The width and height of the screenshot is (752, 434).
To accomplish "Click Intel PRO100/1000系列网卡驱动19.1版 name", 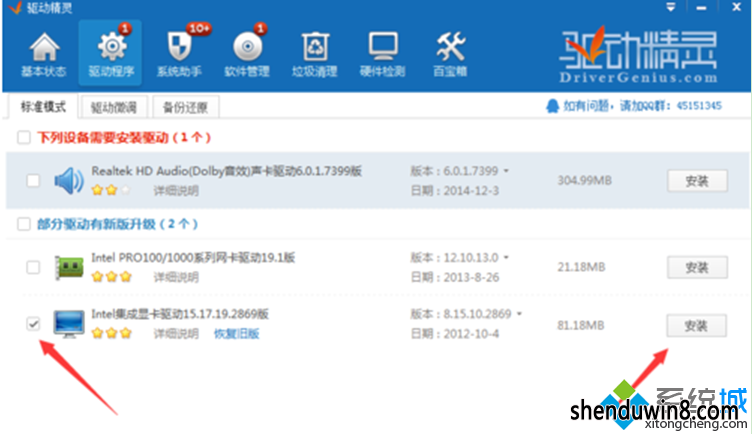I will pos(193,258).
